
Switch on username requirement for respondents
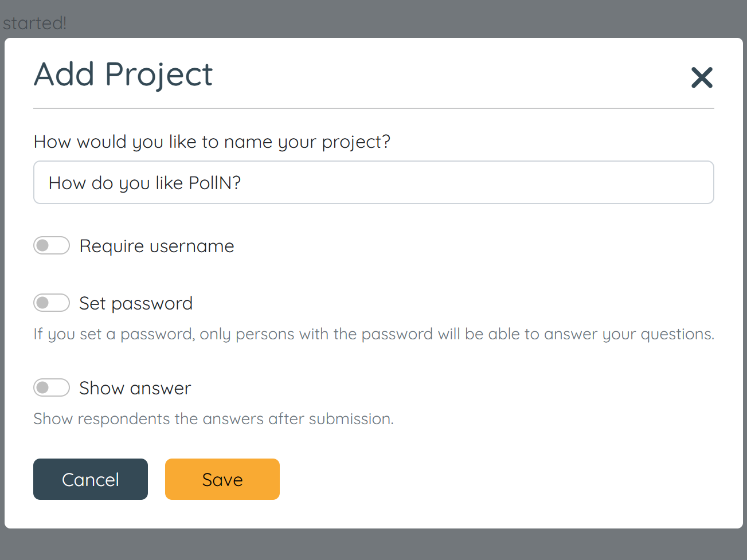coord(52,245)
